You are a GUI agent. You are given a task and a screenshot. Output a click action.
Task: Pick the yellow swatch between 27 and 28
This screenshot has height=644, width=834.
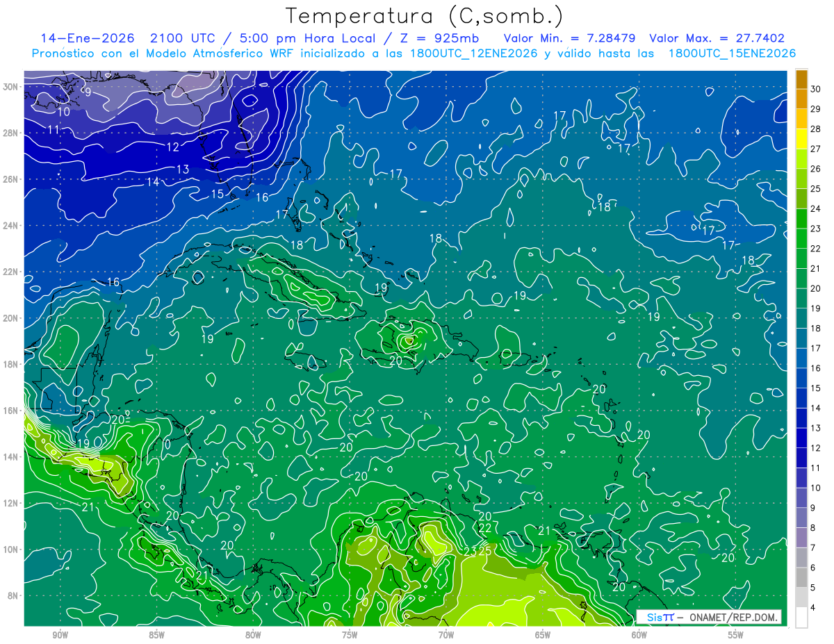point(801,139)
